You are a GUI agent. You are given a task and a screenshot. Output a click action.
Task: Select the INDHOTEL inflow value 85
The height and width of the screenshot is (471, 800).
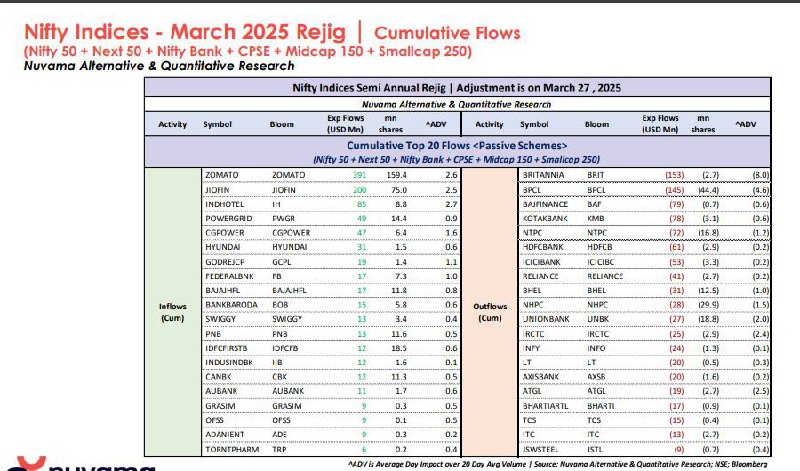pyautogui.click(x=361, y=204)
